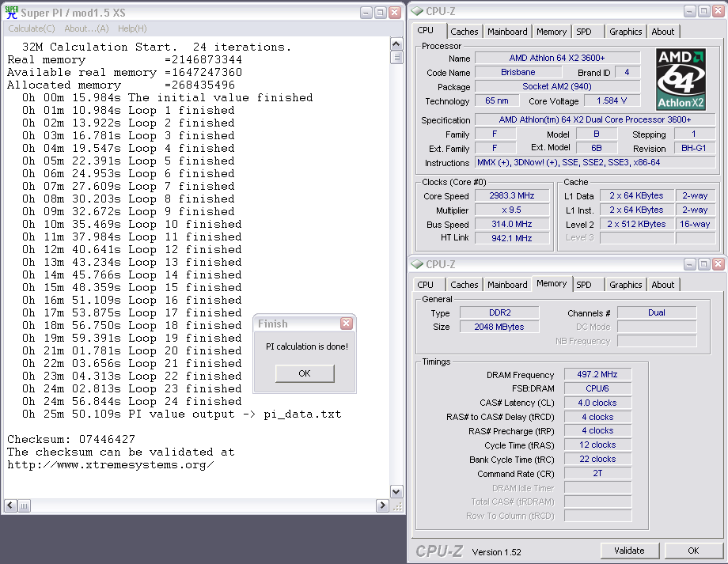The height and width of the screenshot is (564, 728).
Task: Switch to Graphics tab in top CPU-Z window
Action: coord(625,32)
